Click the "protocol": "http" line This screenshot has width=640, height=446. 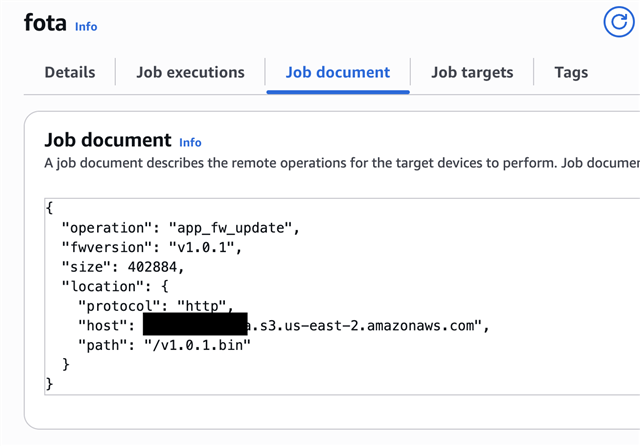point(156,306)
